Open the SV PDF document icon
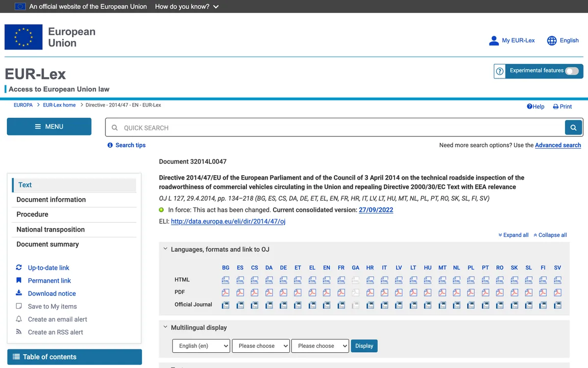The height and width of the screenshot is (368, 588). tap(558, 292)
